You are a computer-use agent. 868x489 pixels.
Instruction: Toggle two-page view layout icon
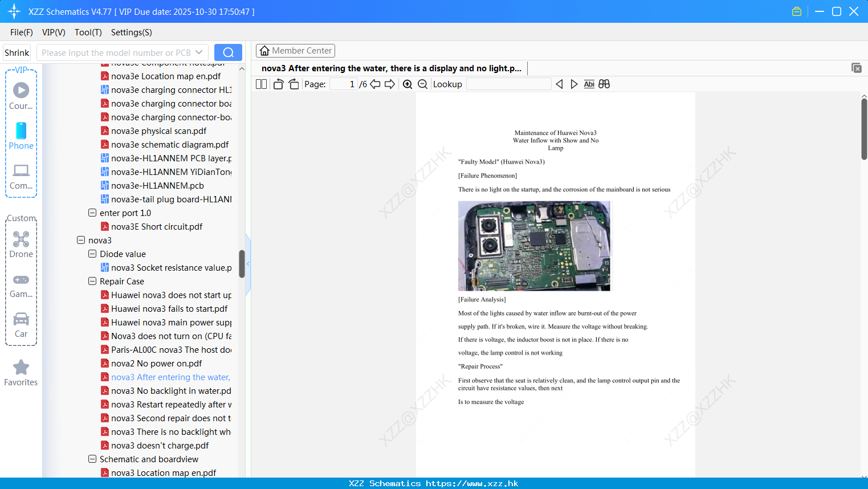(261, 84)
